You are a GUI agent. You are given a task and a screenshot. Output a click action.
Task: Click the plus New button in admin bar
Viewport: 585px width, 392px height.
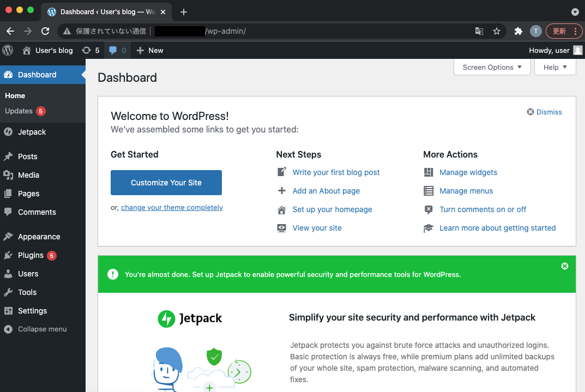[149, 50]
